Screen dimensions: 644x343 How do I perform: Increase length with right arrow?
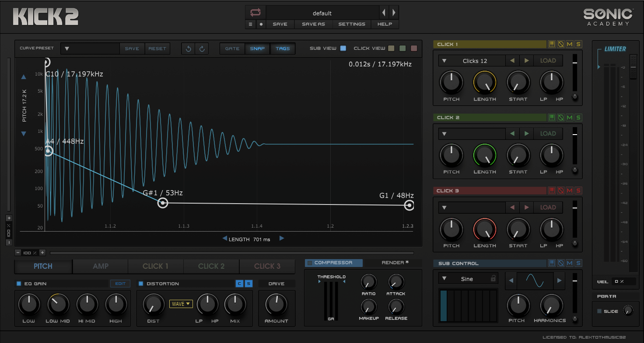tap(282, 239)
